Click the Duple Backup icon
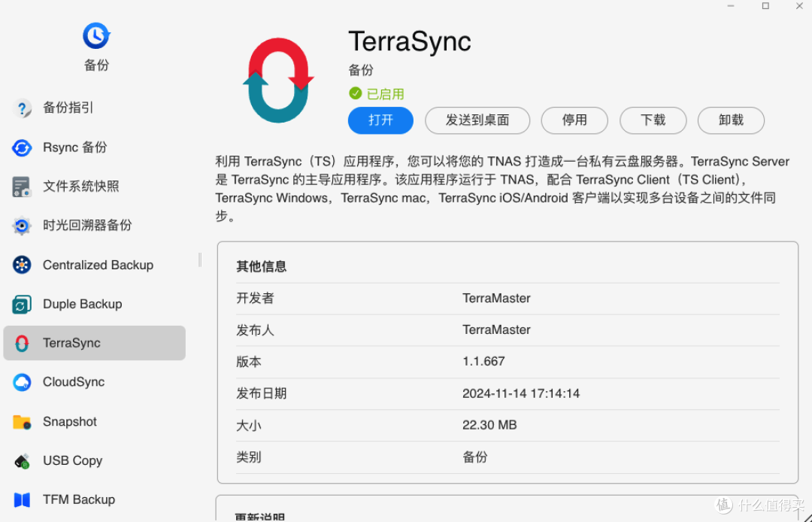 tap(22, 305)
